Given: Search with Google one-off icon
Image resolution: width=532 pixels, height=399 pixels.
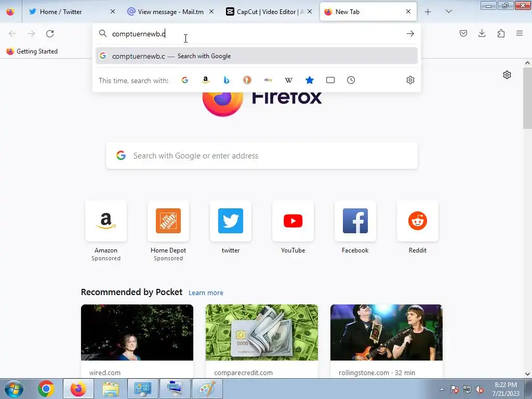Looking at the screenshot, I should point(185,80).
